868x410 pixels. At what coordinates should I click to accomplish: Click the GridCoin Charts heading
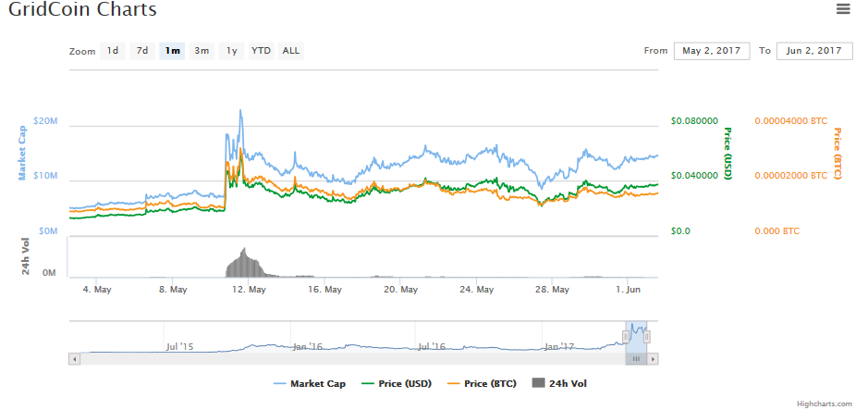82,9
